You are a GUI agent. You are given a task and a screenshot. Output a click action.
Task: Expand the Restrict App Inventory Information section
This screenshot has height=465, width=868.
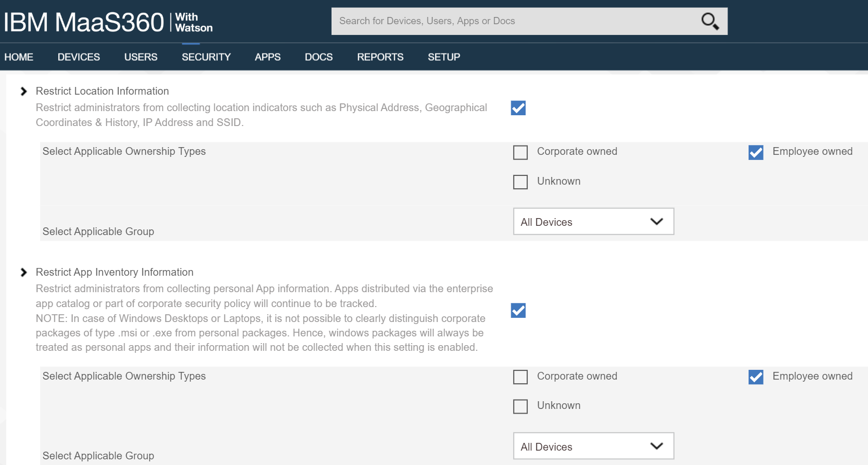coord(23,272)
